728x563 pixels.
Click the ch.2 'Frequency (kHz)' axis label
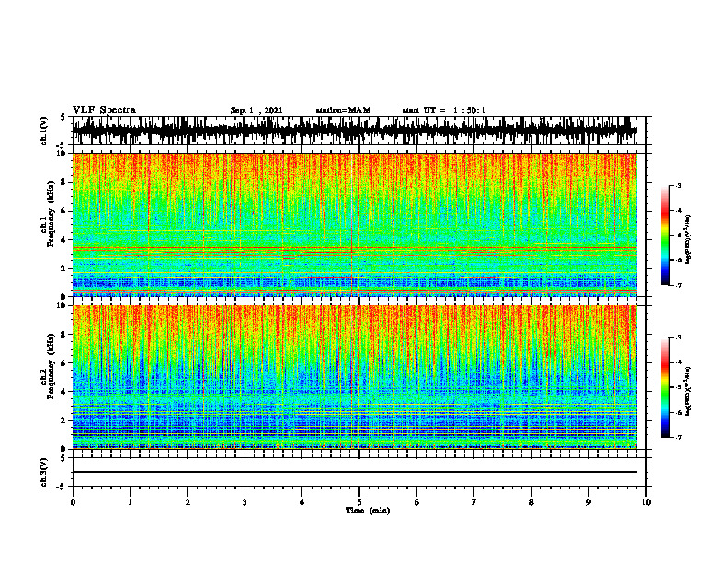pyautogui.click(x=51, y=366)
